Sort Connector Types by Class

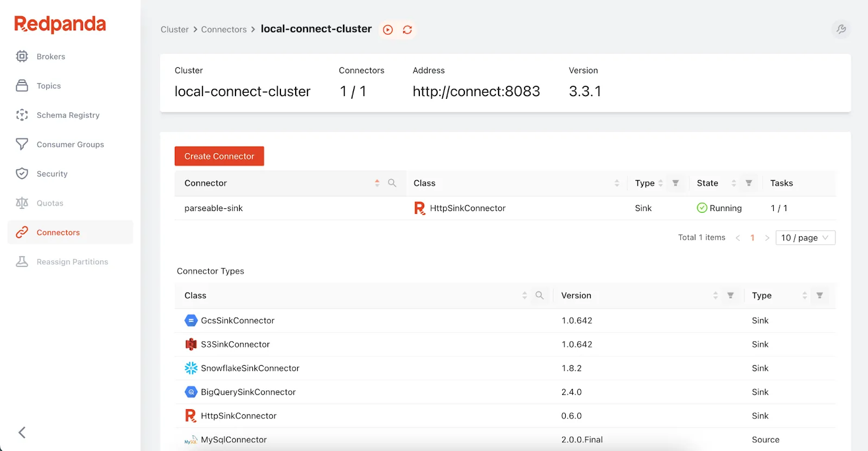525,296
